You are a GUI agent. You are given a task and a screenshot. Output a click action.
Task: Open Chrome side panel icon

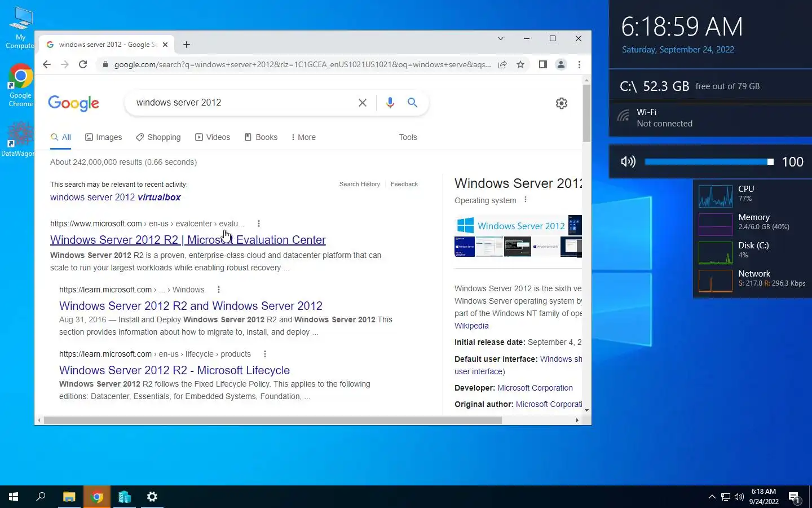pyautogui.click(x=542, y=64)
